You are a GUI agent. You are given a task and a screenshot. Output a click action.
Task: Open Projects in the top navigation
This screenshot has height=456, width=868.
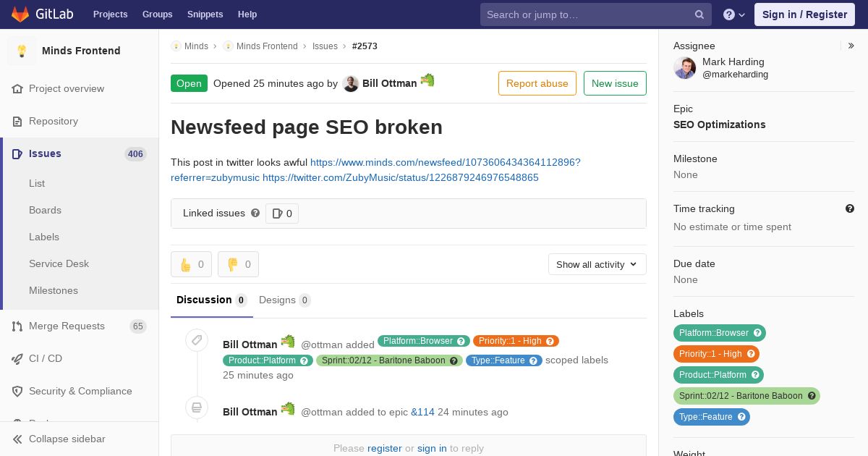pyautogui.click(x=111, y=14)
